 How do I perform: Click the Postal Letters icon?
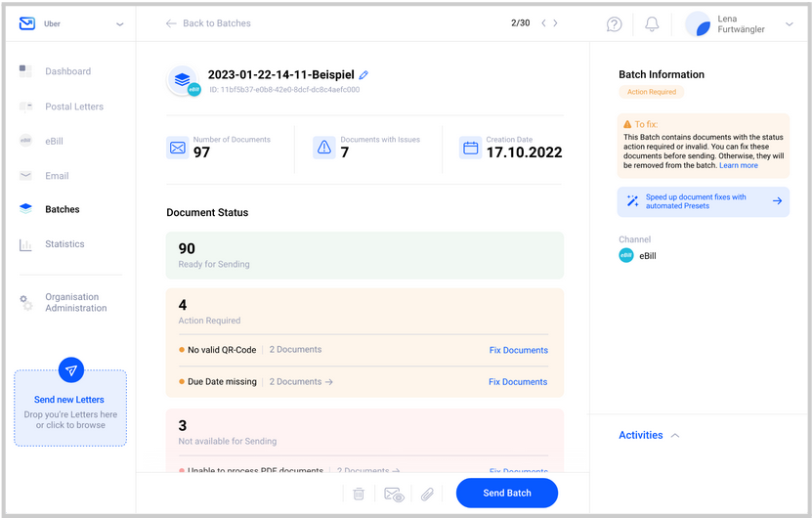click(x=25, y=107)
